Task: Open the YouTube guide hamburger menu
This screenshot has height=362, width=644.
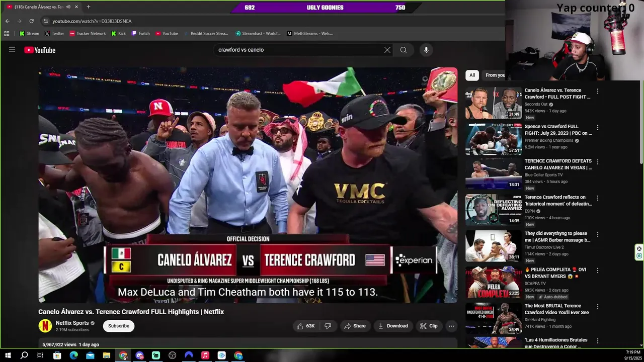Action: [12, 50]
